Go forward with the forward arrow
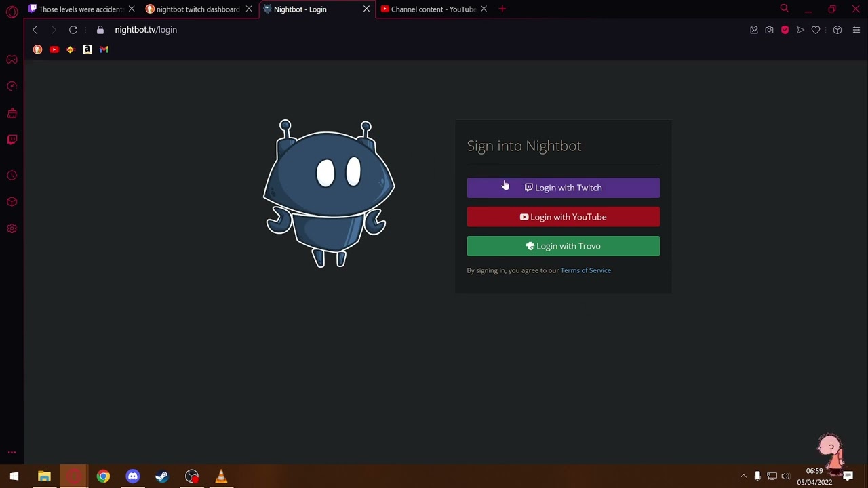The image size is (868, 488). click(x=54, y=30)
